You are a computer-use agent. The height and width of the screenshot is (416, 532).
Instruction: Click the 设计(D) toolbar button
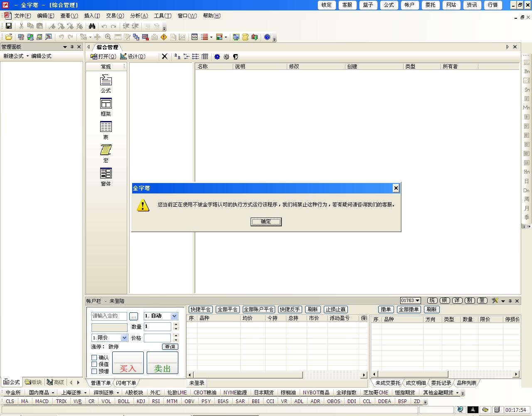tap(133, 57)
